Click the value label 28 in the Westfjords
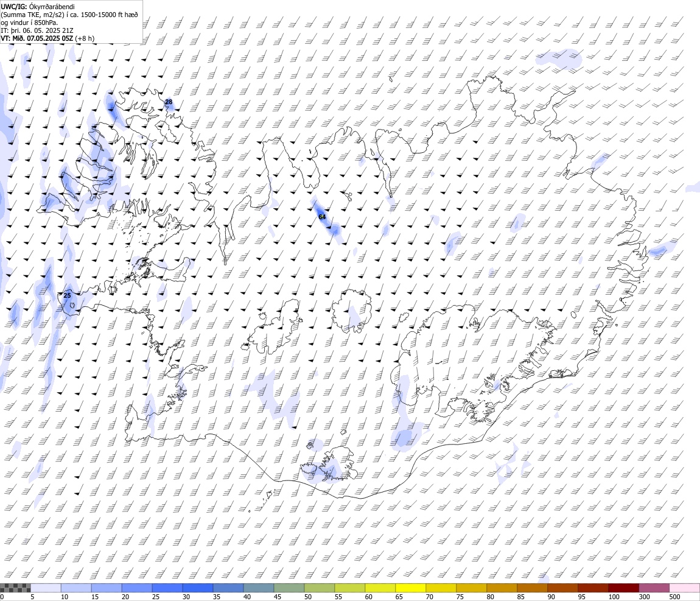This screenshot has height=601, width=700. click(x=169, y=102)
